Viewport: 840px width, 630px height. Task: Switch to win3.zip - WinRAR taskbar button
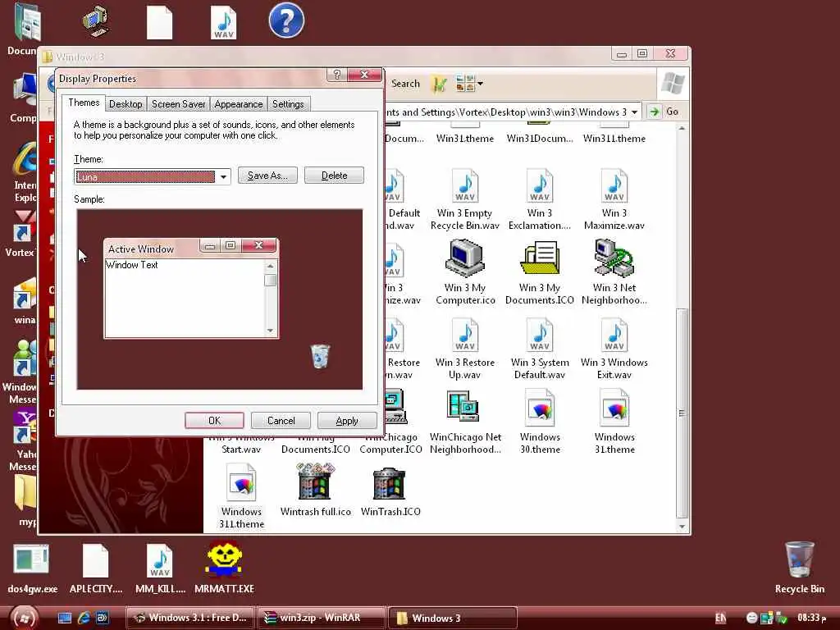pyautogui.click(x=322, y=618)
